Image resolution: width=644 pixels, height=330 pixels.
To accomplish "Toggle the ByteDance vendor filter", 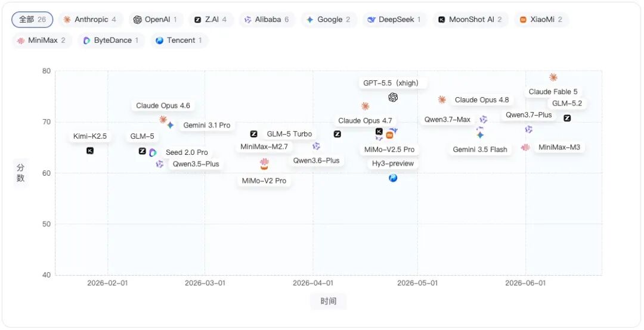I will (111, 41).
